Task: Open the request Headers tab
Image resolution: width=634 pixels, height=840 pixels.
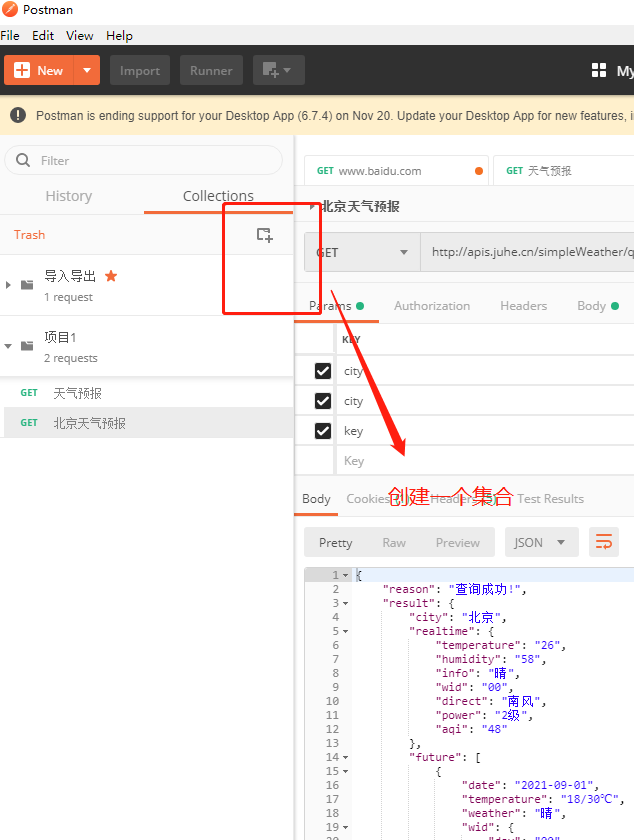Action: 524,306
